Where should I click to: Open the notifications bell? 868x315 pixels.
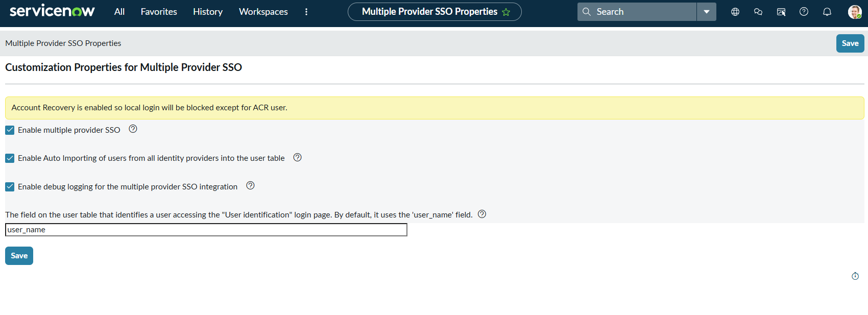(827, 12)
